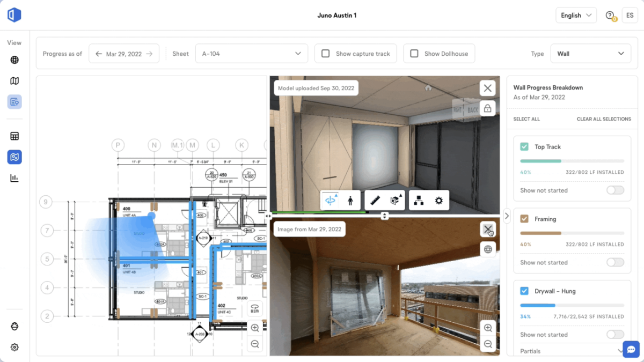The width and height of the screenshot is (644, 362).
Task: Open the Type dropdown set to Wall
Action: coord(590,53)
